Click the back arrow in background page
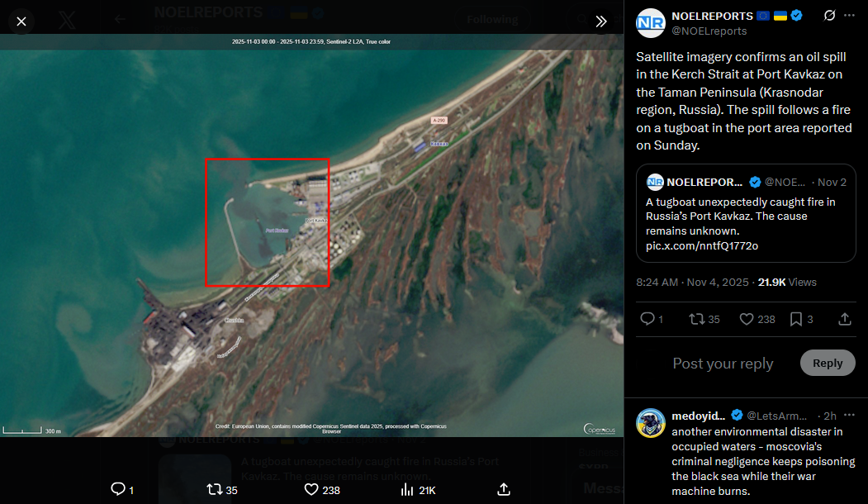The image size is (868, 504). [x=120, y=19]
